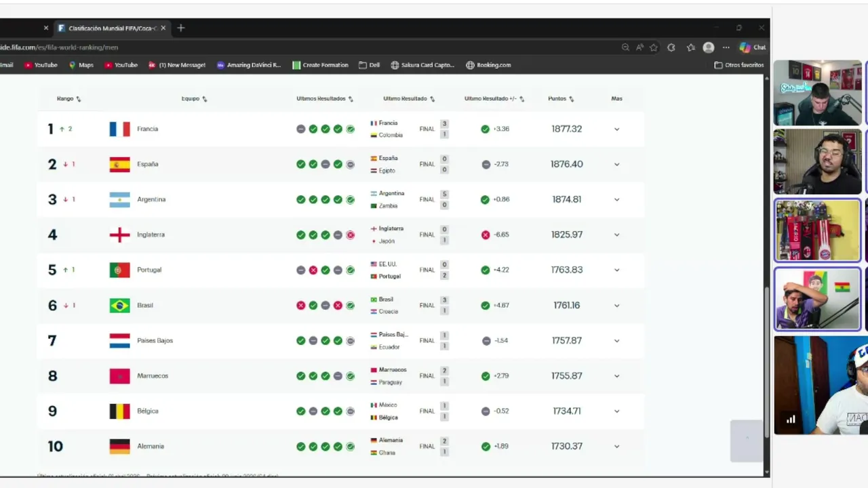Click the Morocco flag icon
868x488 pixels.
click(119, 375)
